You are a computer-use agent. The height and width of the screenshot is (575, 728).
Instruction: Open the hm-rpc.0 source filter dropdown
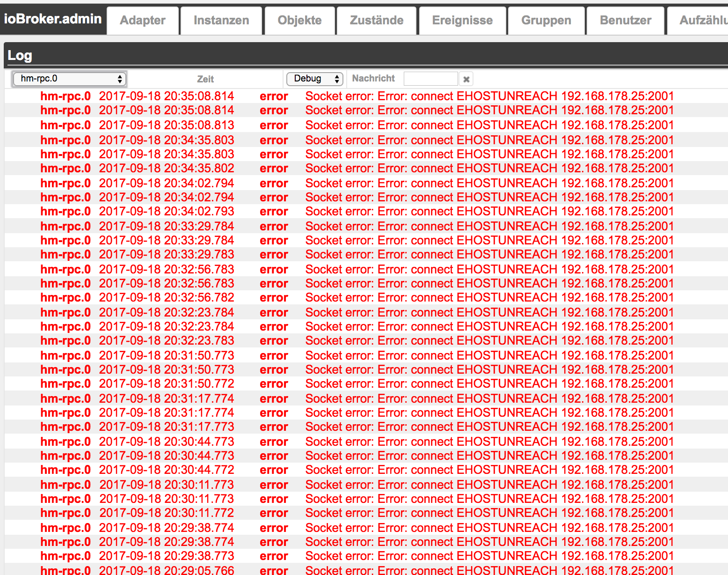(x=69, y=79)
